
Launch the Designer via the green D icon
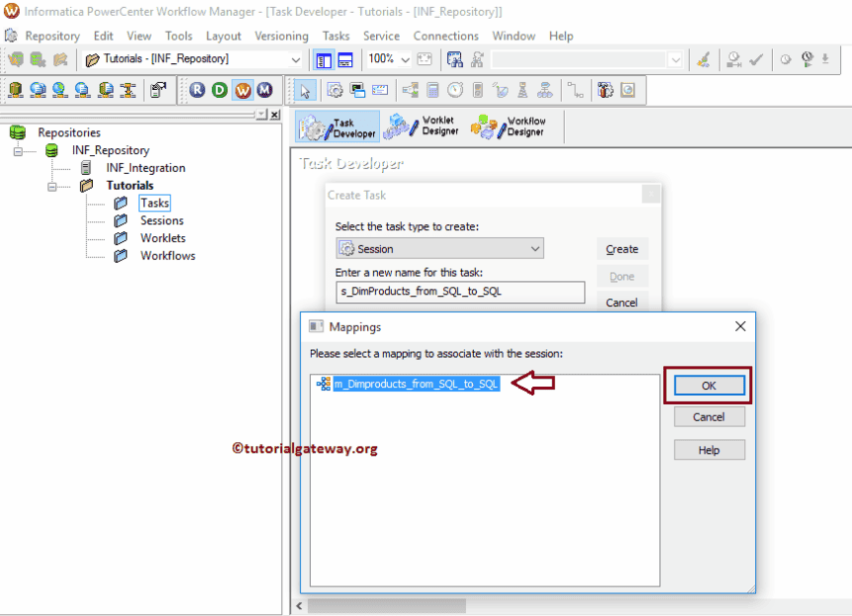(x=219, y=90)
